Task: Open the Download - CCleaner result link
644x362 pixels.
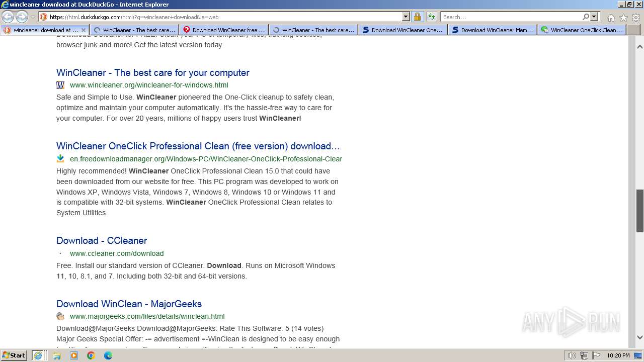Action: click(x=102, y=241)
